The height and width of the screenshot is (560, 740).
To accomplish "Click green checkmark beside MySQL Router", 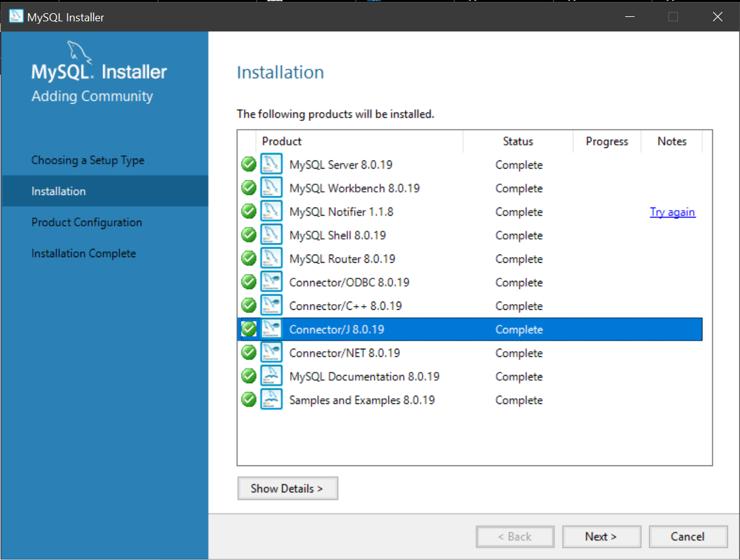I will pos(249,258).
